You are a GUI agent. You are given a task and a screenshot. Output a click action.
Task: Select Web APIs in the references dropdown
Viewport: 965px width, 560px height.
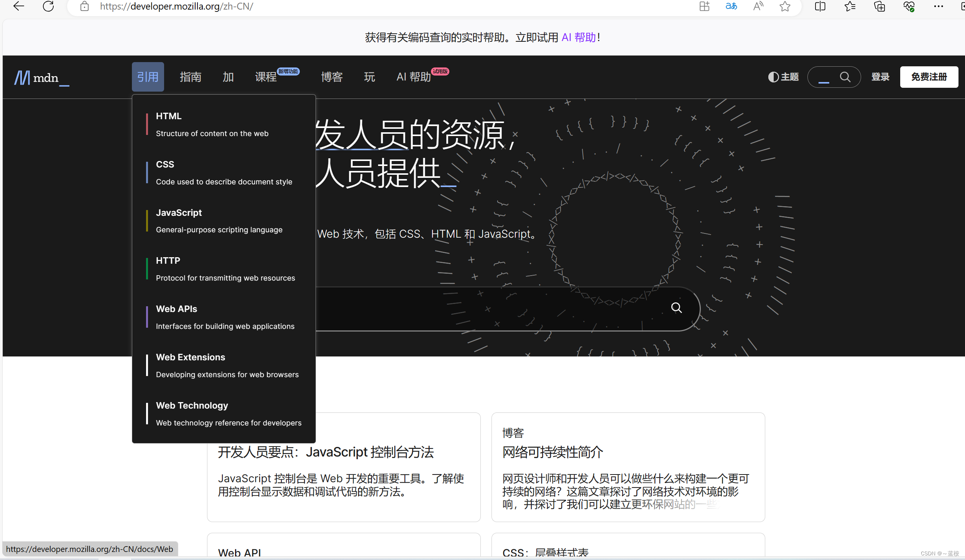coord(224,317)
